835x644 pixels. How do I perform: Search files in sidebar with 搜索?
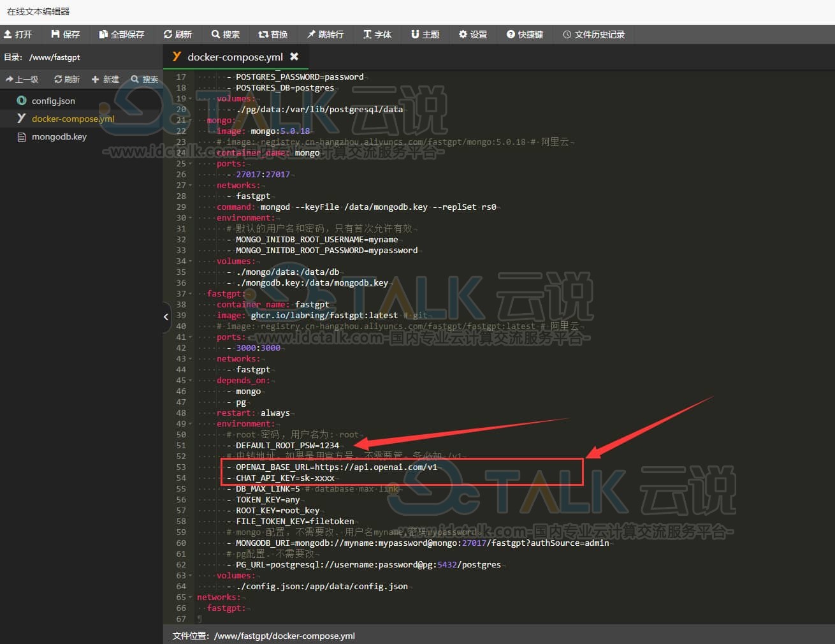(145, 79)
